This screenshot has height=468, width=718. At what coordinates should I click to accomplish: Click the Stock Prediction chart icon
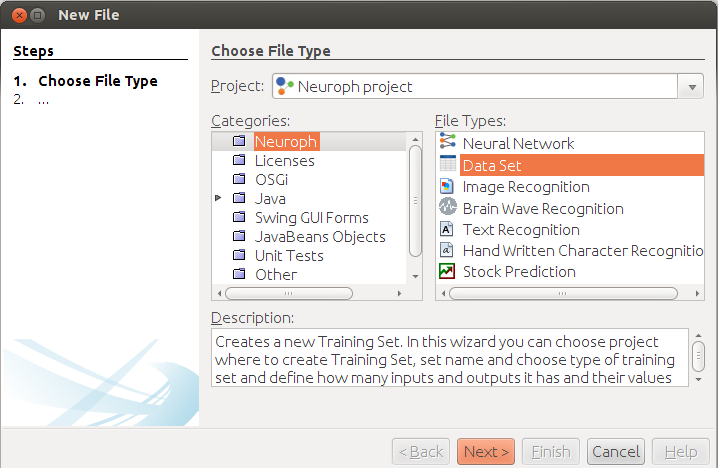click(x=447, y=272)
